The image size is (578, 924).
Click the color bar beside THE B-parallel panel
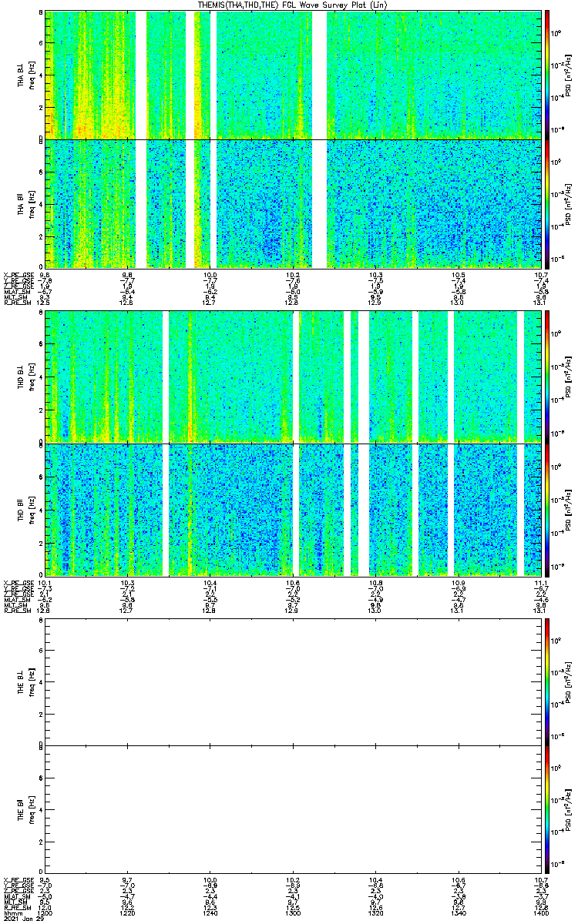(548, 808)
